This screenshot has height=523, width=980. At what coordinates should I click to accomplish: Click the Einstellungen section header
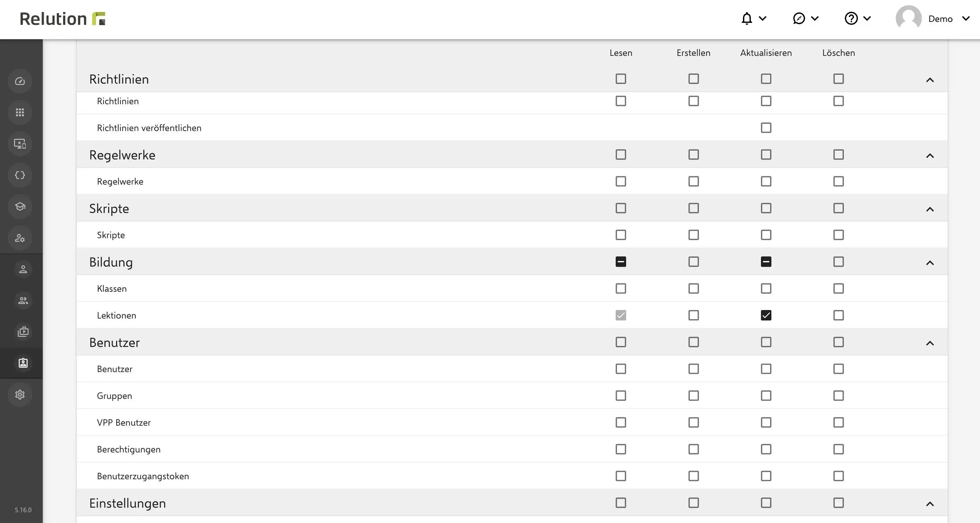click(127, 503)
